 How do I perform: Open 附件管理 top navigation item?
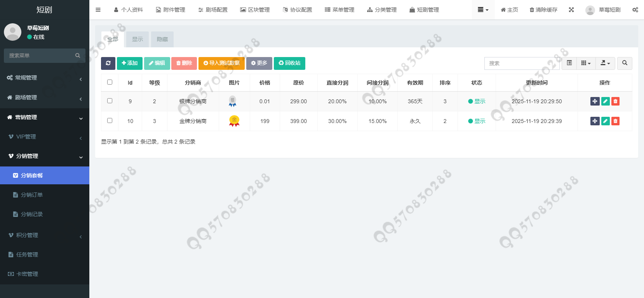171,10
